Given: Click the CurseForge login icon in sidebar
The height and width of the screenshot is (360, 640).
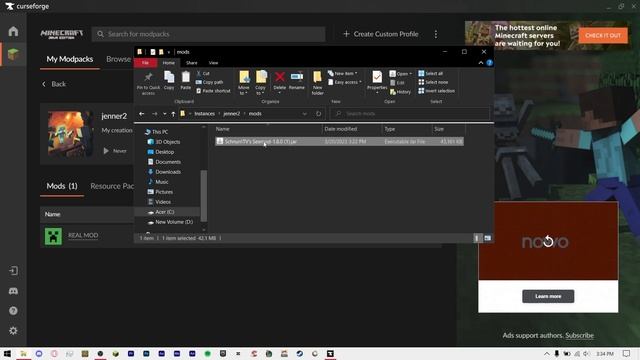Looking at the screenshot, I should (x=13, y=271).
